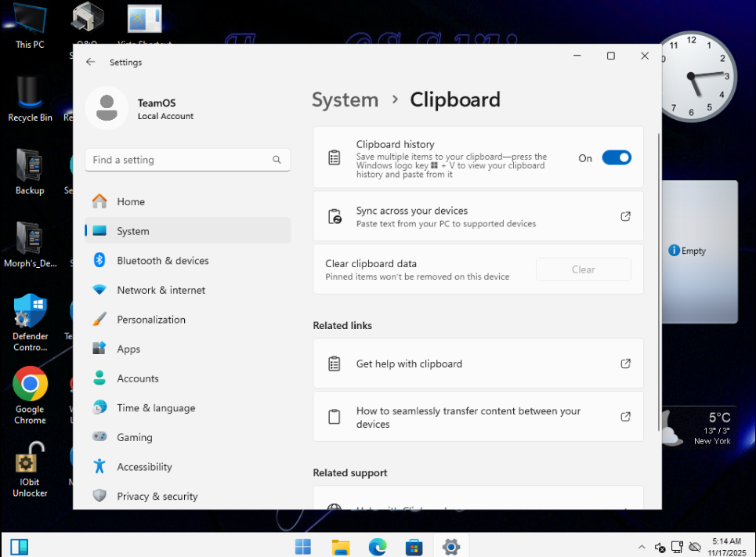The height and width of the screenshot is (557, 756).
Task: Expand hidden system tray icons chevron
Action: click(x=642, y=547)
